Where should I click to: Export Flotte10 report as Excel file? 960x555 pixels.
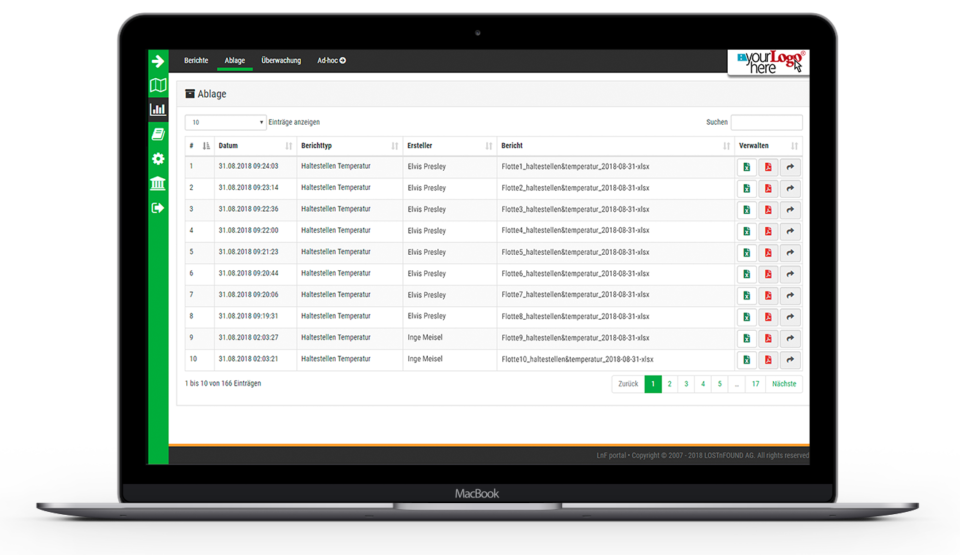(x=746, y=360)
